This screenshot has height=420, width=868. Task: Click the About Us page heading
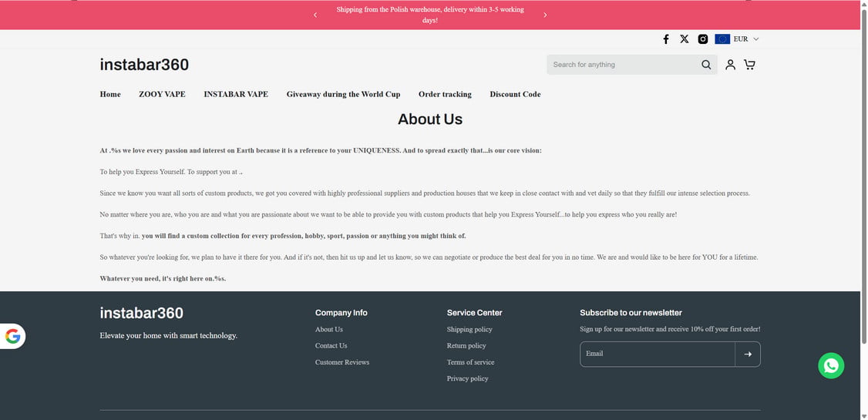click(430, 119)
